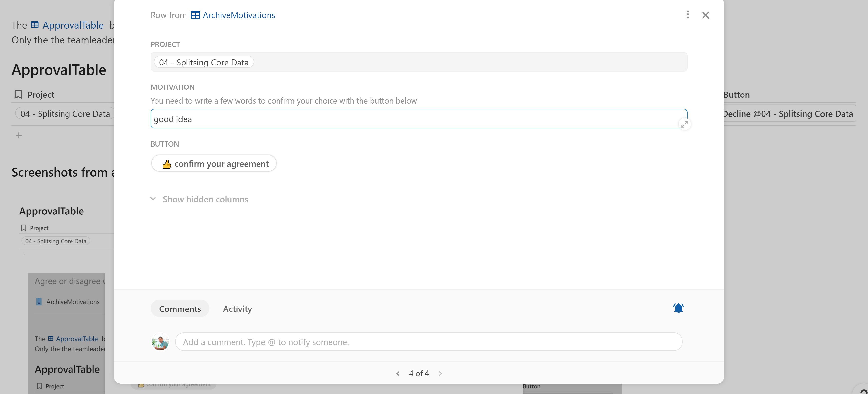Click the ArchiveMotivations table icon
868x394 pixels.
tap(195, 15)
